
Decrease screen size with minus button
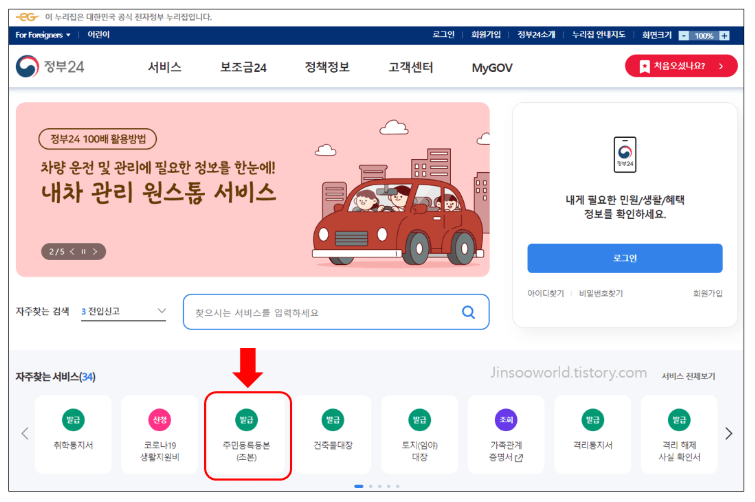(683, 36)
